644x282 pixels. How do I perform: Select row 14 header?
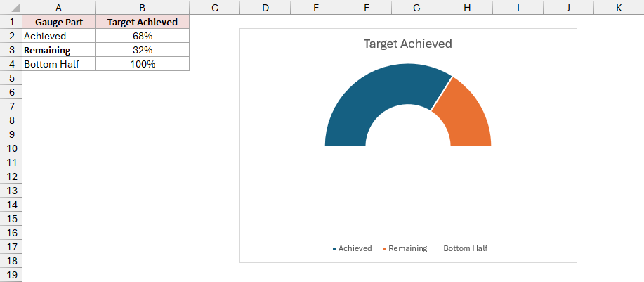(x=11, y=205)
